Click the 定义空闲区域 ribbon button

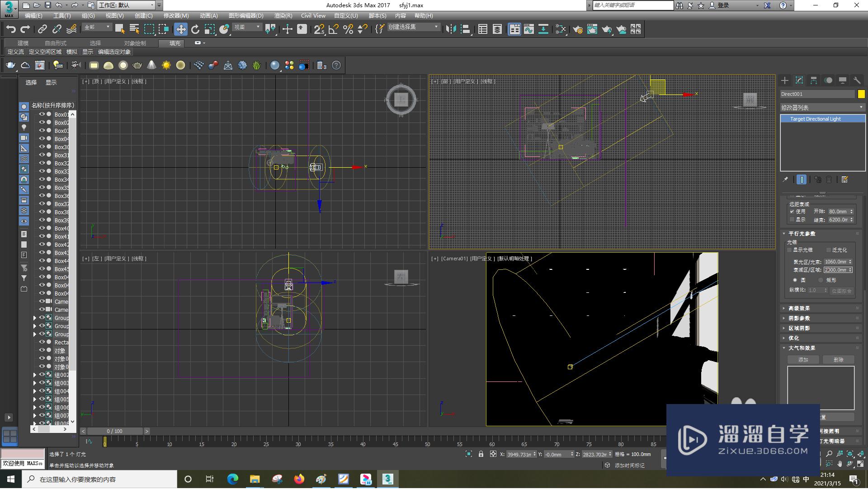[45, 52]
